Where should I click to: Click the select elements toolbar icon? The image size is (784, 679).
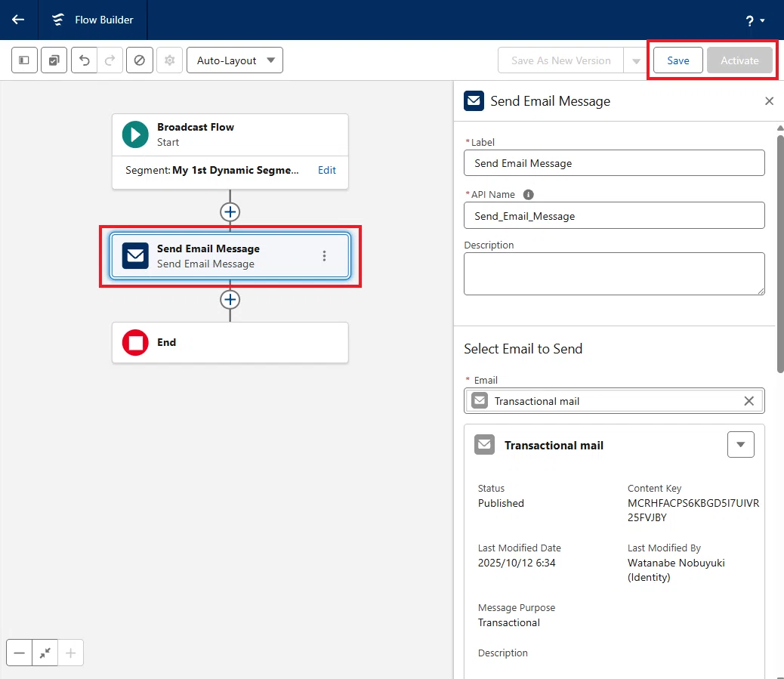pos(54,60)
